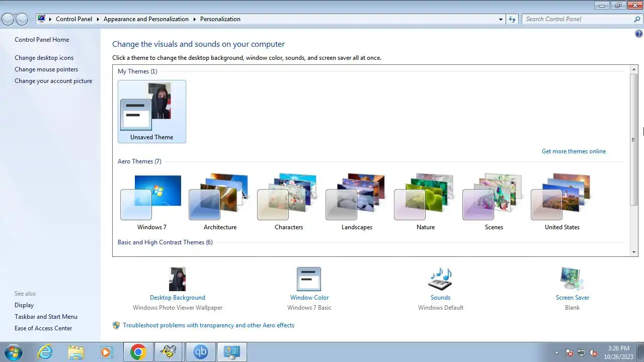Open Windows Explorer folder from taskbar
Viewport: 644px width, 362px height.
pyautogui.click(x=76, y=352)
